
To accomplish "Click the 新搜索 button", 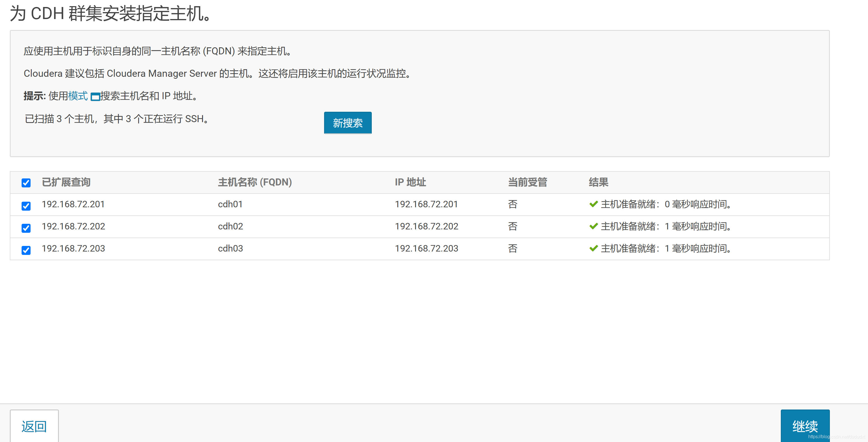I will pyautogui.click(x=347, y=123).
